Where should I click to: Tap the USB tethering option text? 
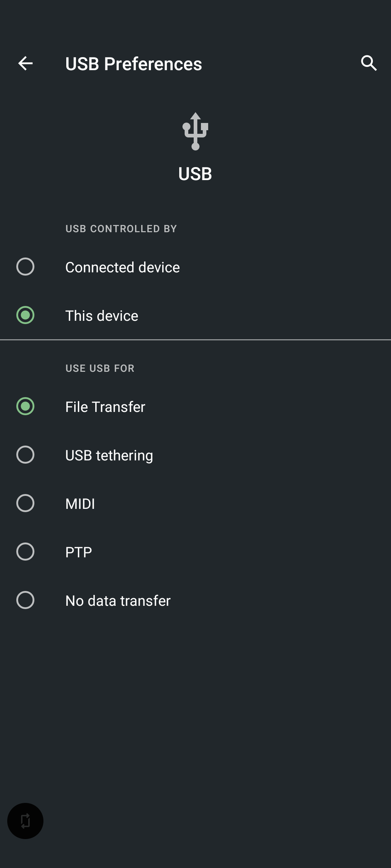point(109,455)
